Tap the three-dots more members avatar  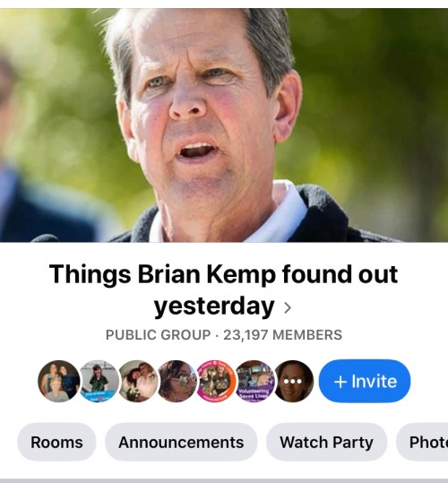coord(293,381)
